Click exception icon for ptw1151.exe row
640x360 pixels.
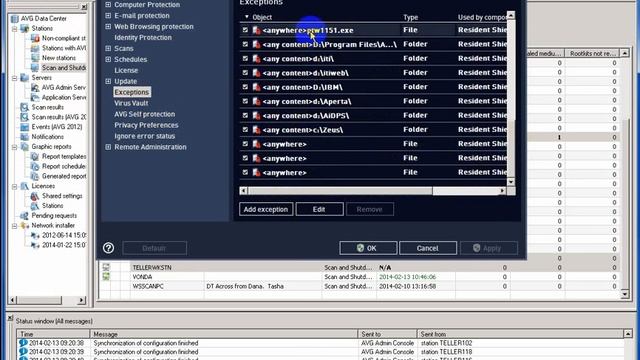click(x=256, y=30)
